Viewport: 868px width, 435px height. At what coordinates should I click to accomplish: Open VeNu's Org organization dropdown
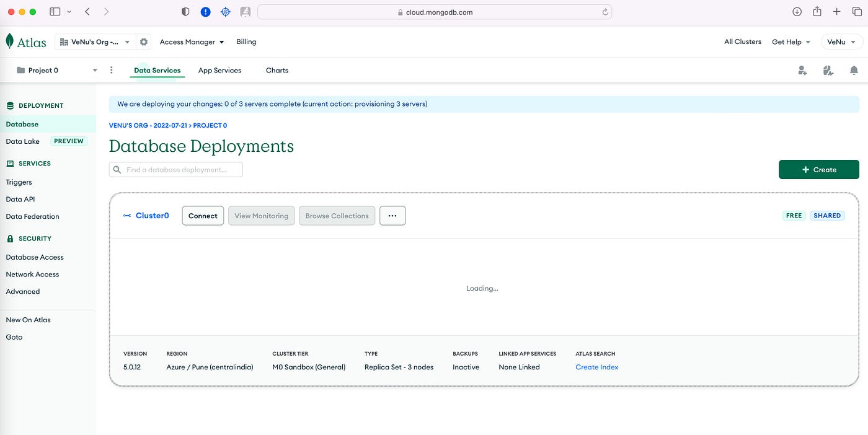tap(94, 42)
